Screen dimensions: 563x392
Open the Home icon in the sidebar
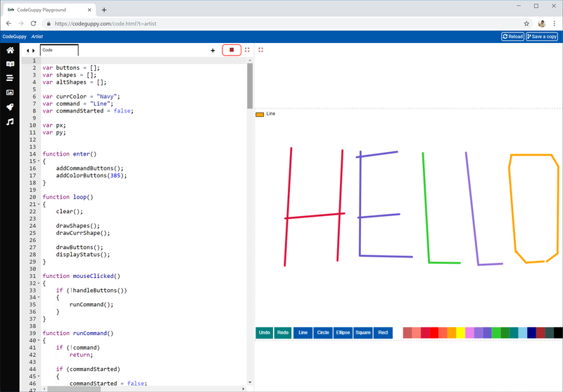coord(10,50)
